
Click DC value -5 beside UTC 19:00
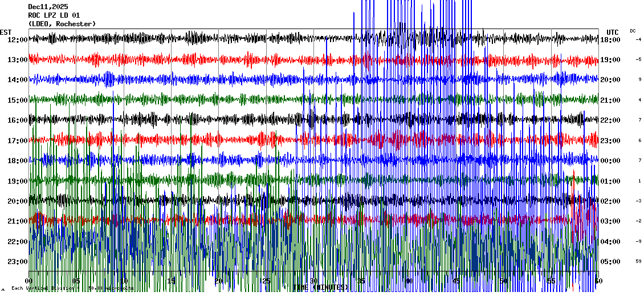pos(639,60)
